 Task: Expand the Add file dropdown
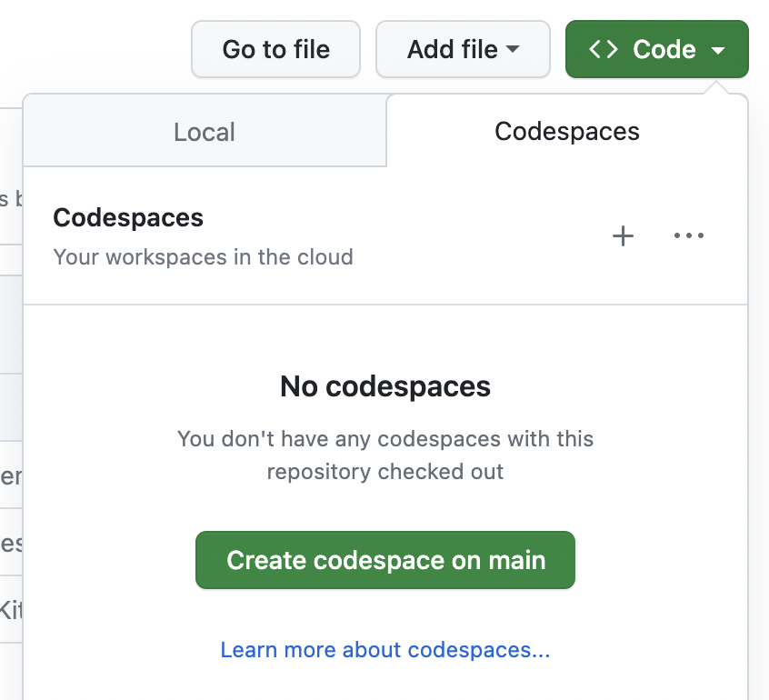[x=463, y=49]
